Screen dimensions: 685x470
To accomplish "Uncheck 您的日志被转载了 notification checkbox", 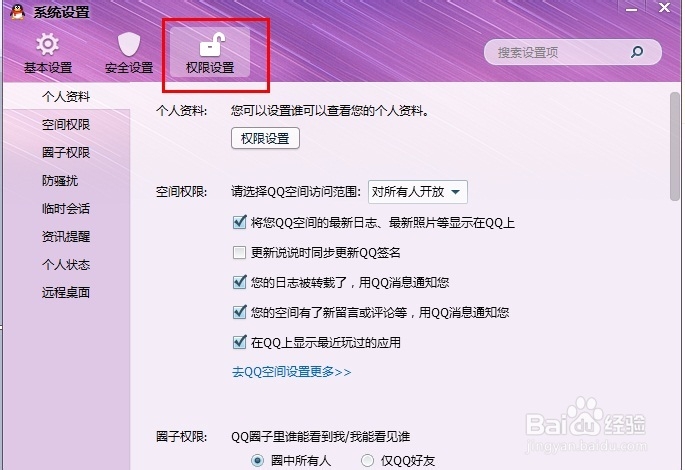I will click(x=239, y=282).
